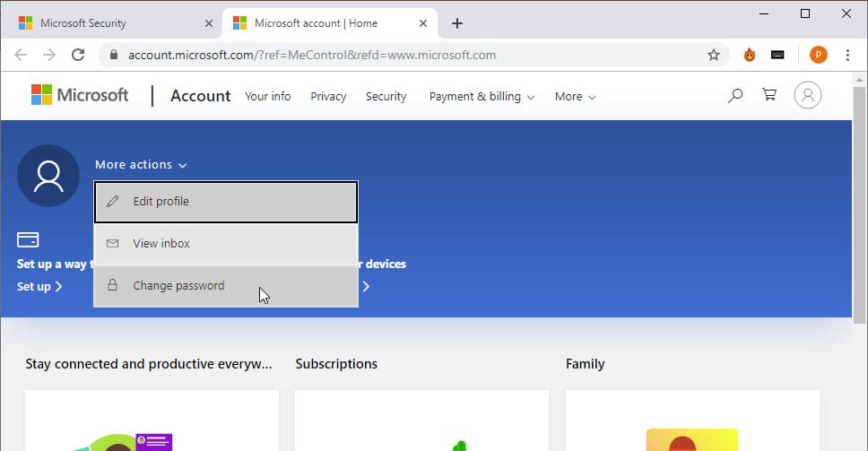
Task: Open a new tab with plus button
Action: coord(456,23)
